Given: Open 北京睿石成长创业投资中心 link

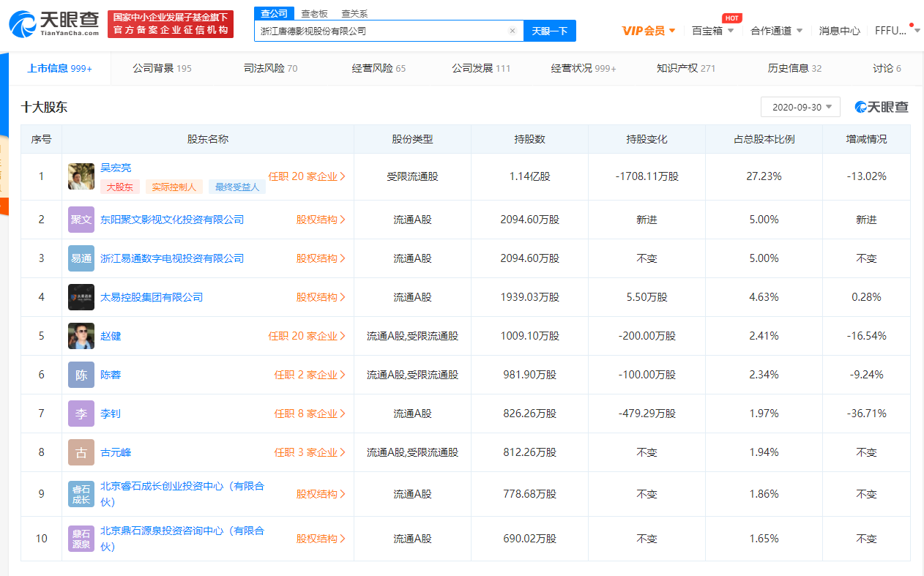Looking at the screenshot, I should click(x=182, y=494).
